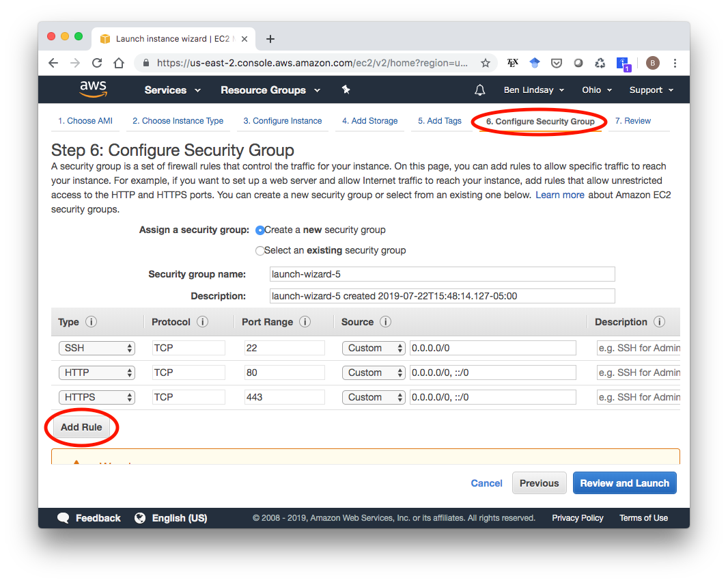Image resolution: width=728 pixels, height=583 pixels.
Task: Open the browser home icon
Action: click(x=119, y=63)
